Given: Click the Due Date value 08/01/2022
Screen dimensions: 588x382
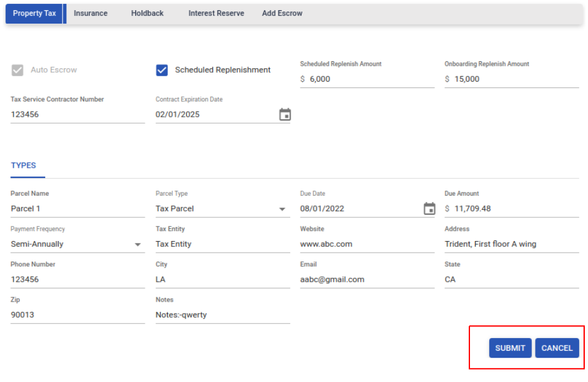Looking at the screenshot, I should [x=322, y=209].
